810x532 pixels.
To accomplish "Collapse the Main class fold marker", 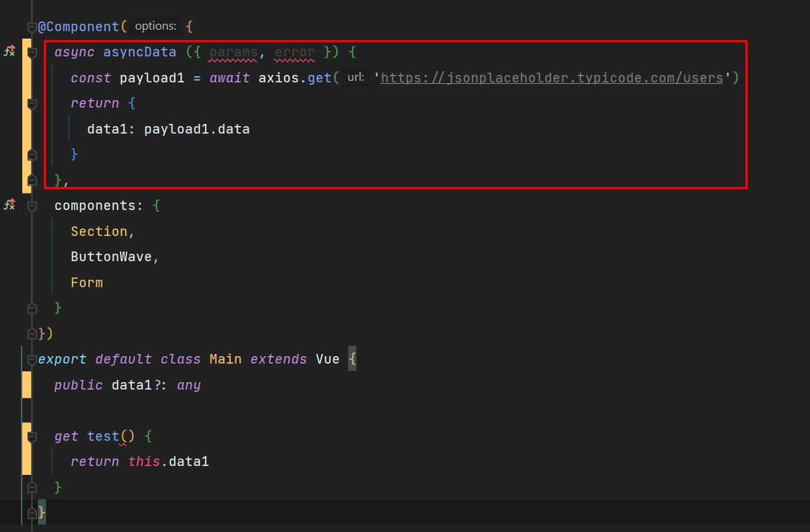I will [31, 359].
